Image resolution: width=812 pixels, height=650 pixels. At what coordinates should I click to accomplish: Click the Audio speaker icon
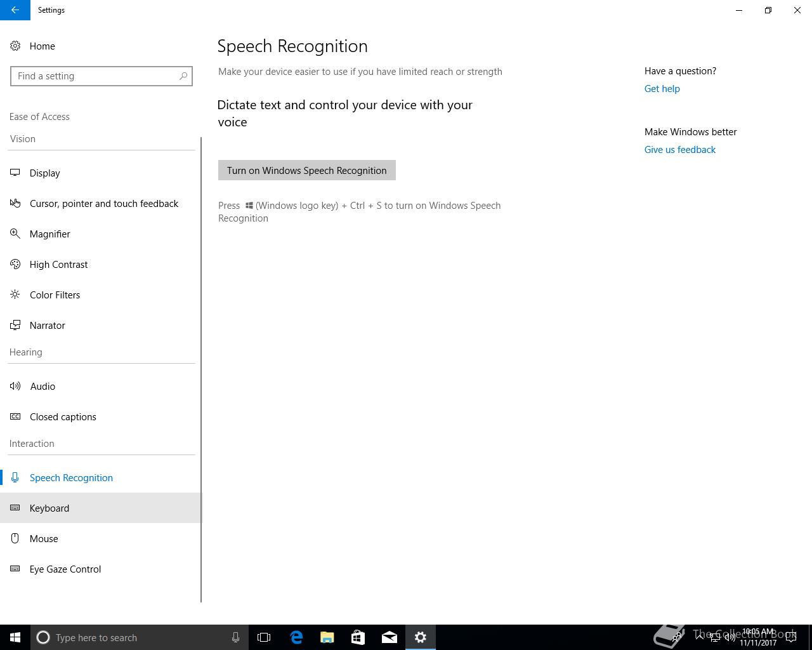(x=15, y=386)
